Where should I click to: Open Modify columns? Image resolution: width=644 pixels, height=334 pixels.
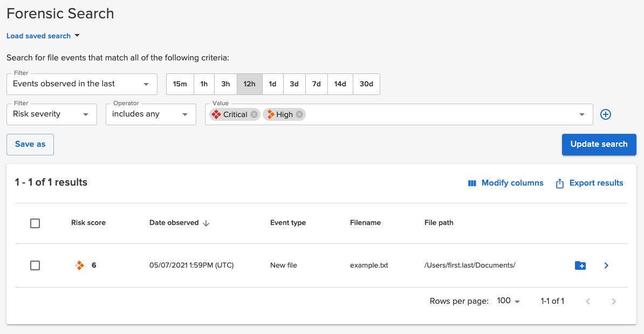pos(505,183)
